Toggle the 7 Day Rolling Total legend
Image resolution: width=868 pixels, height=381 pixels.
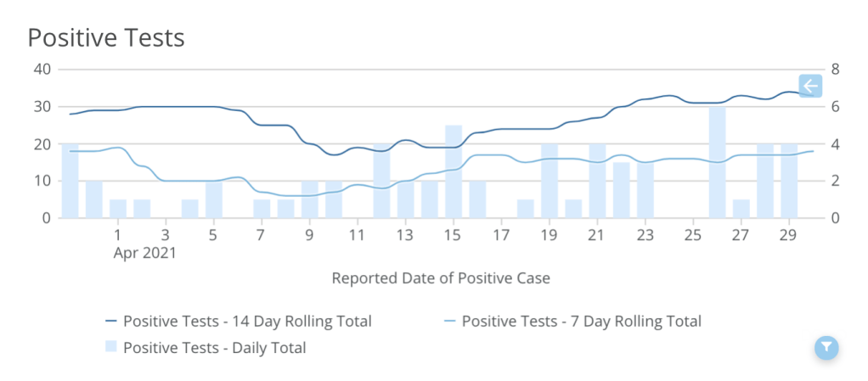(581, 322)
